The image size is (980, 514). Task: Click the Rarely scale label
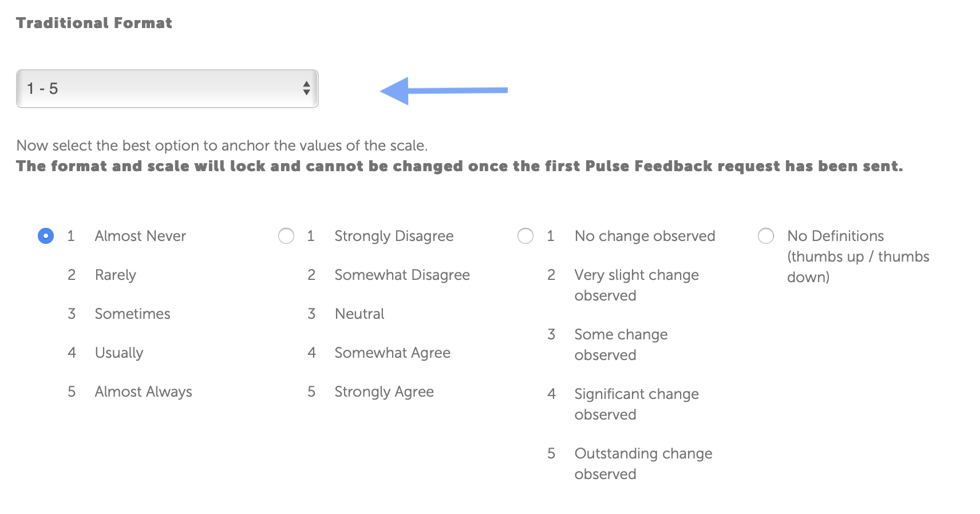115,275
